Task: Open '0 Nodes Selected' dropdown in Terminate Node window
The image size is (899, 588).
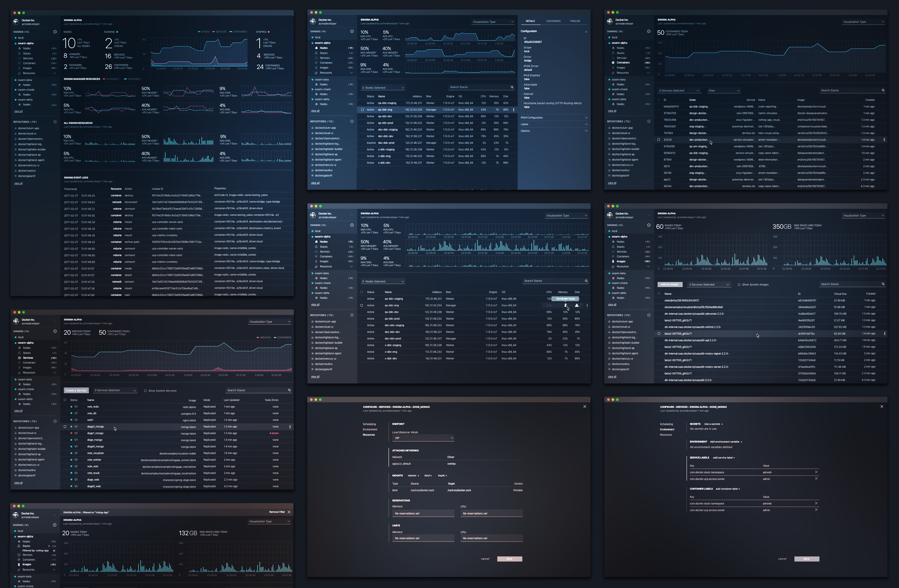Action: click(x=383, y=282)
